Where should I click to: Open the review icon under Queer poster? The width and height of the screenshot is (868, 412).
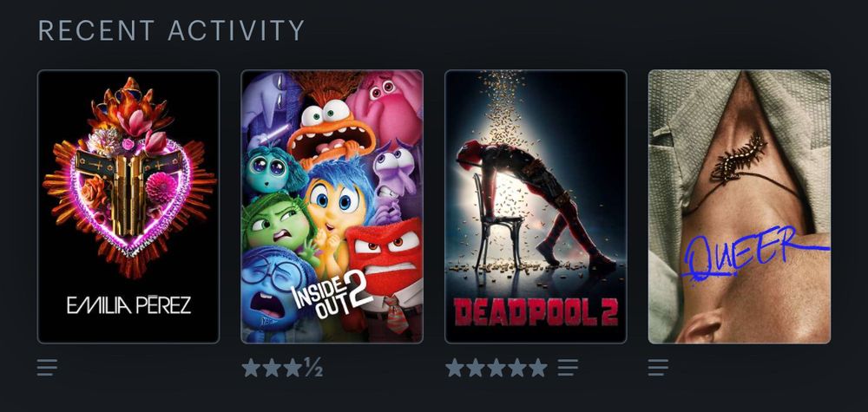pyautogui.click(x=658, y=367)
